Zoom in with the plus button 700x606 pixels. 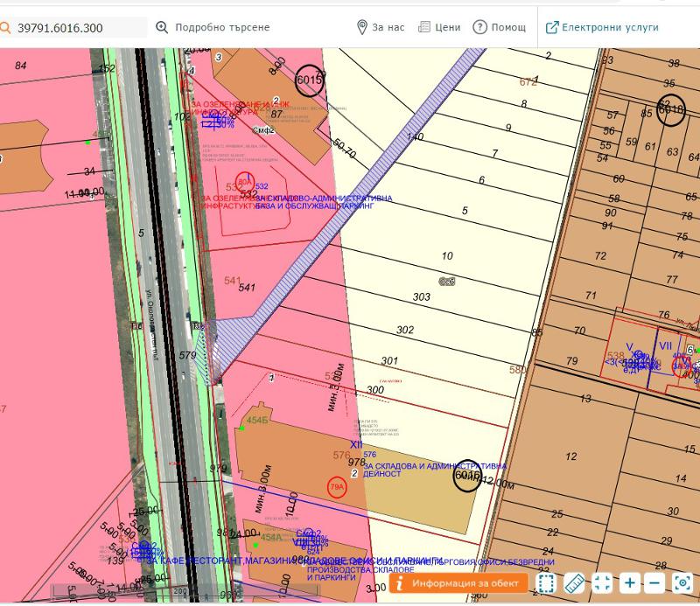click(x=629, y=583)
